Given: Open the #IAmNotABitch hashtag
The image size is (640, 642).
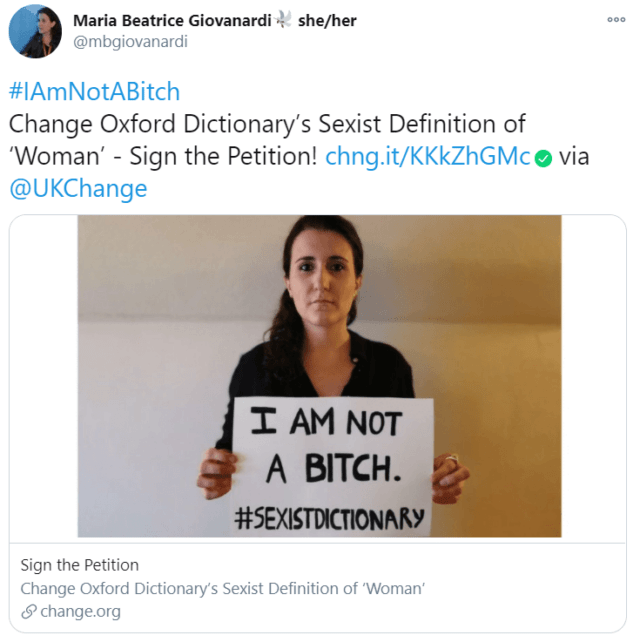Looking at the screenshot, I should point(94,92).
